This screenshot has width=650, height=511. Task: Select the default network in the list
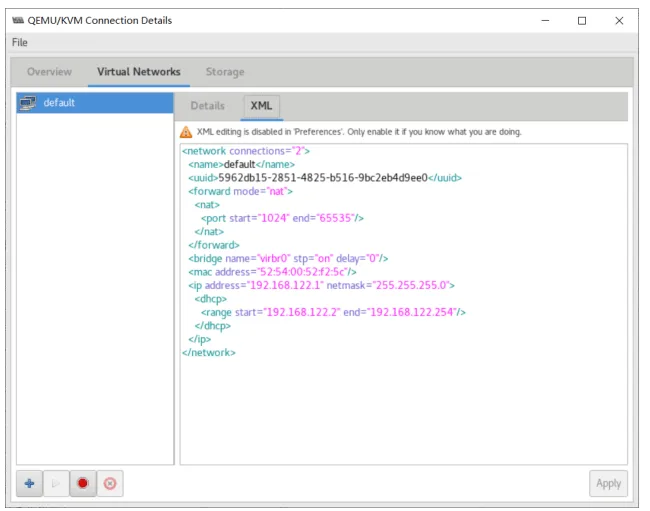(95, 103)
